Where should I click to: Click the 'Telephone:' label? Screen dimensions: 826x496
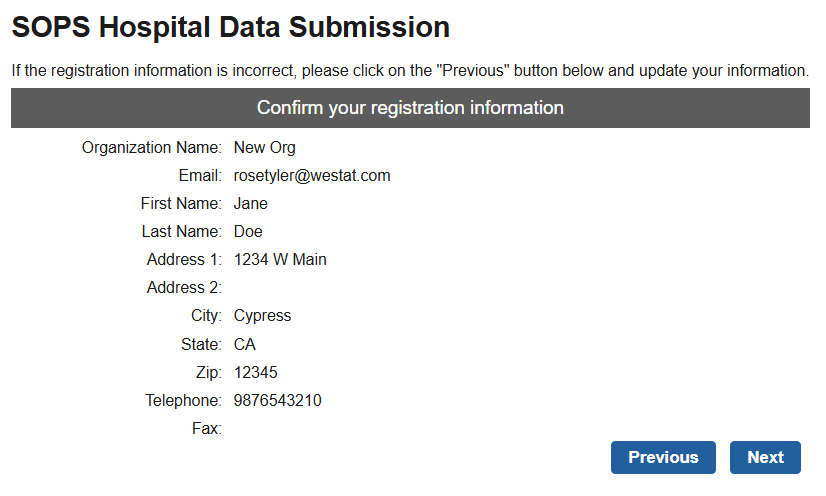183,401
